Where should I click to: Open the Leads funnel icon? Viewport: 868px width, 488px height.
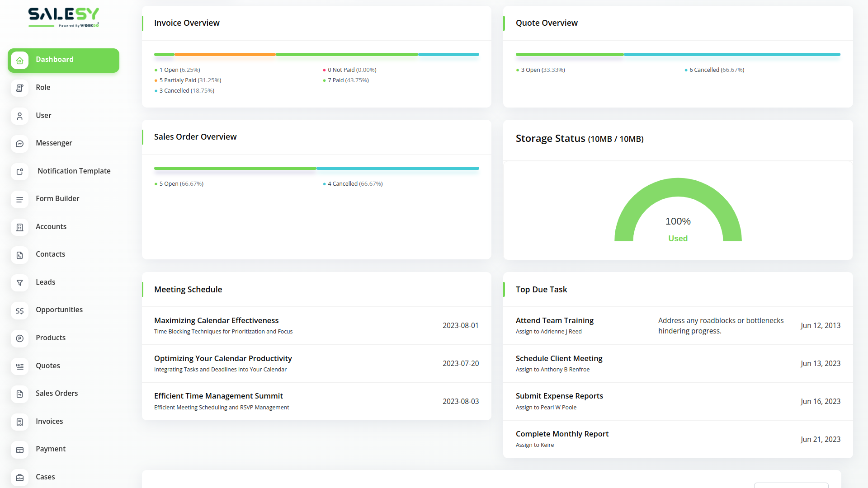19,282
